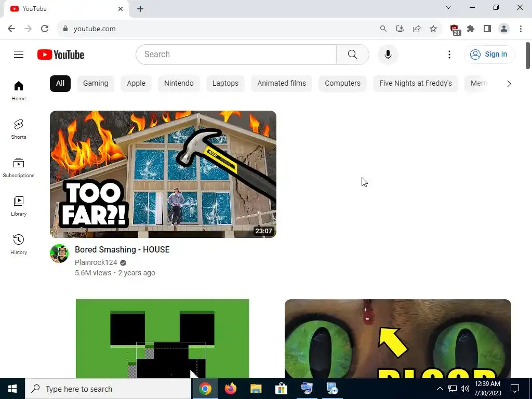Image resolution: width=532 pixels, height=399 pixels.
Task: Open the Plainrock124 channel name link
Action: click(96, 262)
